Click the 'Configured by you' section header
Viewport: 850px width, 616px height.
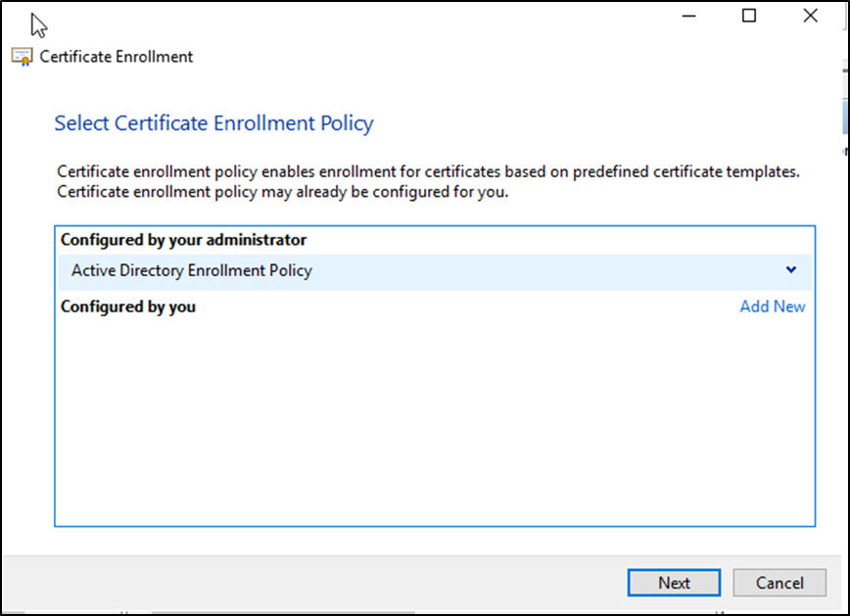click(x=128, y=307)
